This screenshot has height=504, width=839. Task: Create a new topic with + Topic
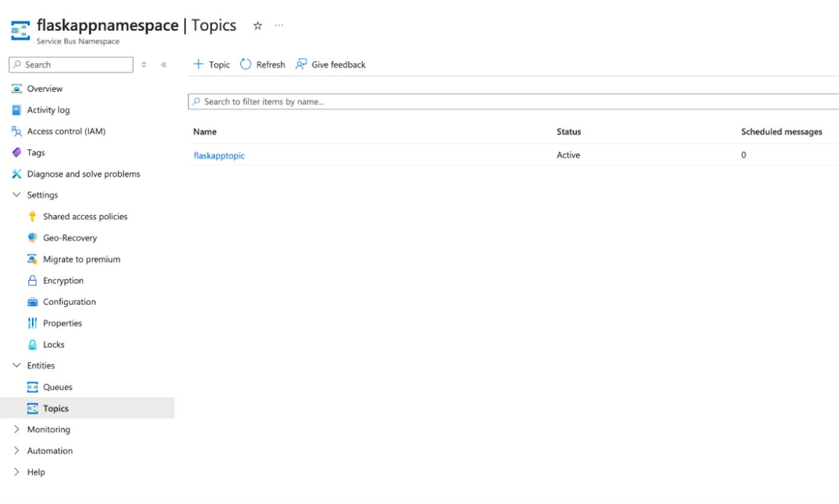(211, 64)
